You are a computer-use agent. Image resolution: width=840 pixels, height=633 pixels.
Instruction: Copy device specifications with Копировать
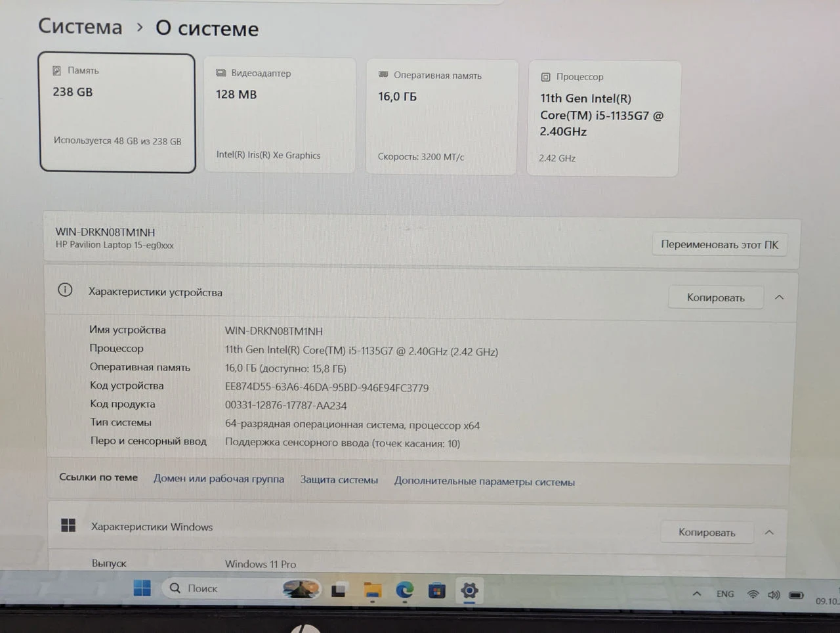click(x=715, y=297)
